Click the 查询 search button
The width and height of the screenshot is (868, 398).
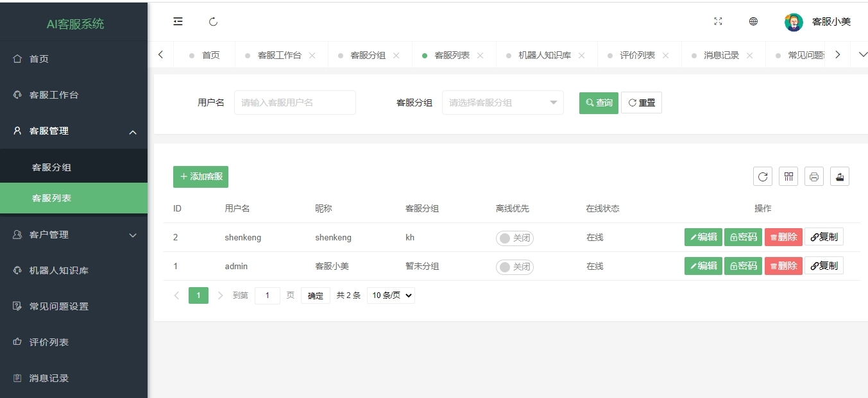(x=599, y=103)
